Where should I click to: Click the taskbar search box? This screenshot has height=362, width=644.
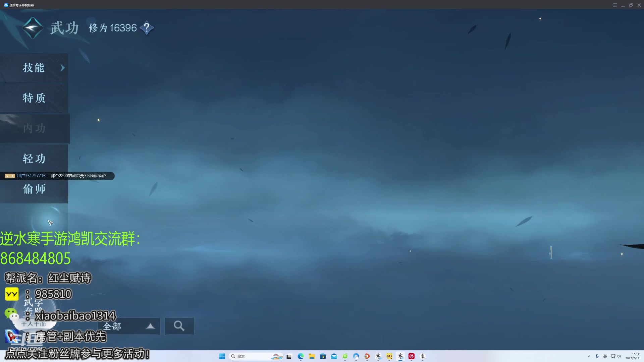pos(256,356)
